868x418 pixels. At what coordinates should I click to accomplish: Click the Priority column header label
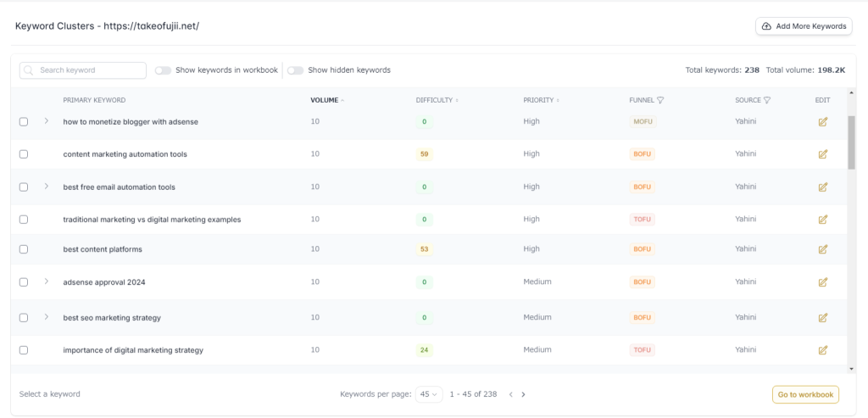coord(538,100)
